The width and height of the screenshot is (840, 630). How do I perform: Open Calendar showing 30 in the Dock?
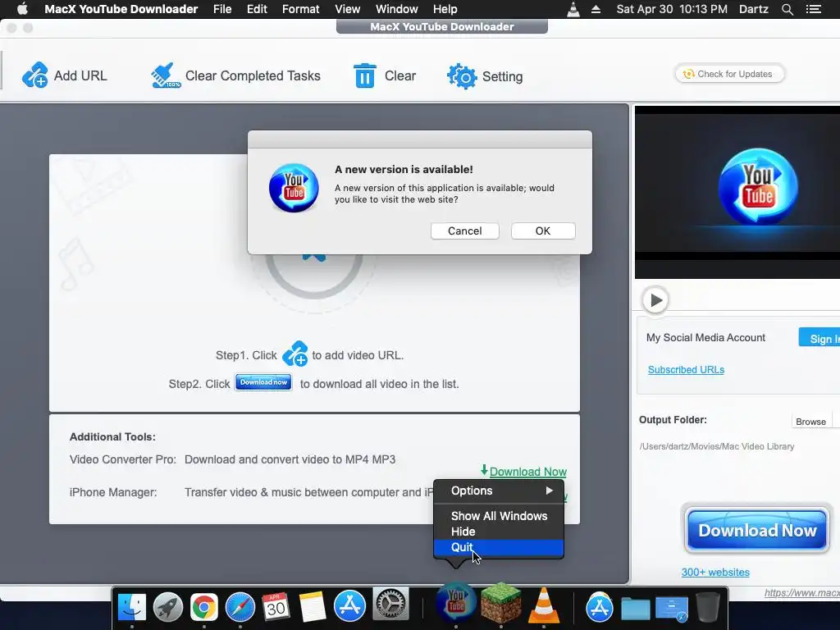point(276,607)
